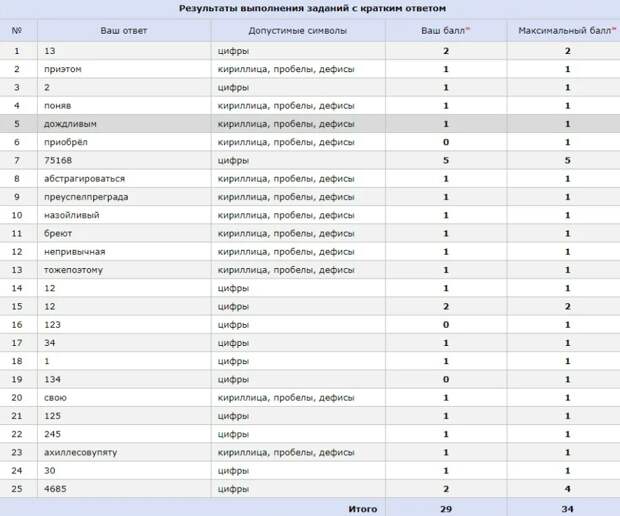Viewport: 620px width, 516px height.
Task: Click the answer '125' in row 21
Action: tap(52, 416)
